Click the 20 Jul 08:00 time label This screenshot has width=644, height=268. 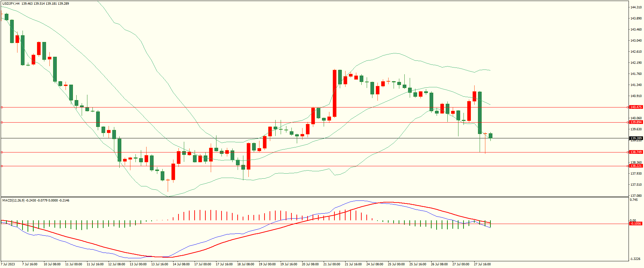pos(310,264)
